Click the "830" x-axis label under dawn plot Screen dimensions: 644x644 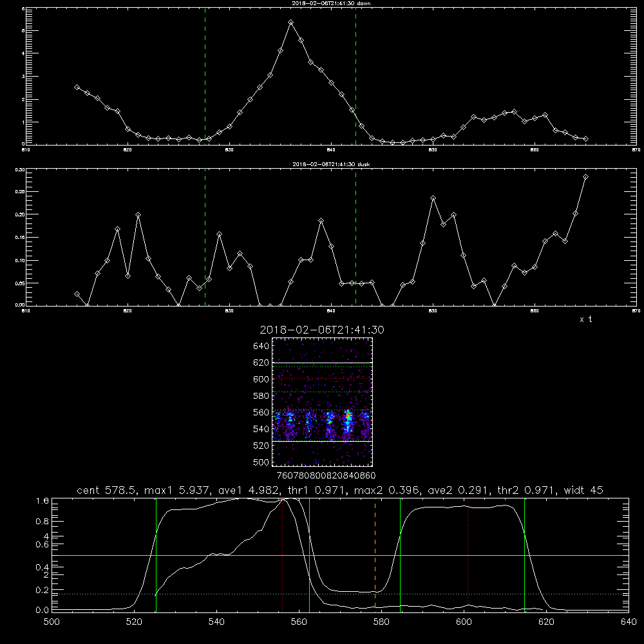[229, 150]
